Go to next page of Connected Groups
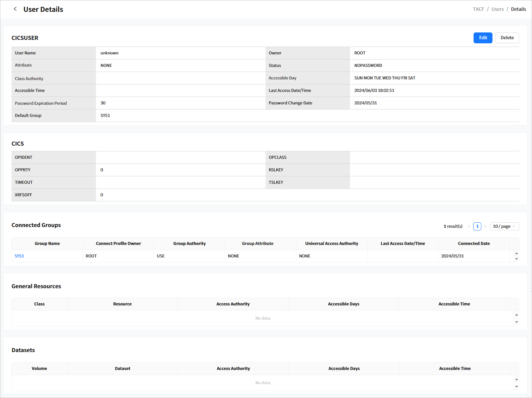 pyautogui.click(x=485, y=226)
